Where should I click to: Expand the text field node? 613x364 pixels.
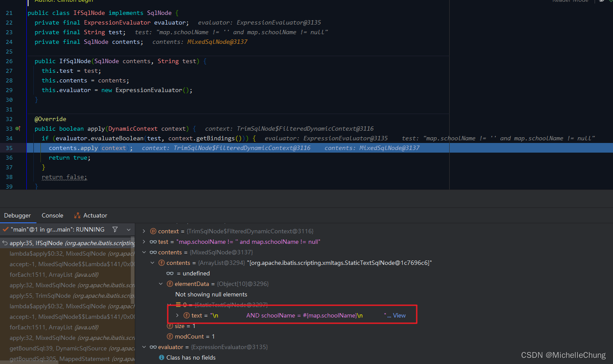pos(177,315)
